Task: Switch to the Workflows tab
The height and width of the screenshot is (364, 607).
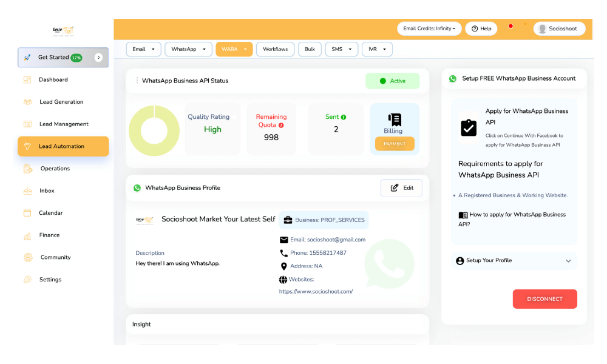Action: [x=276, y=49]
